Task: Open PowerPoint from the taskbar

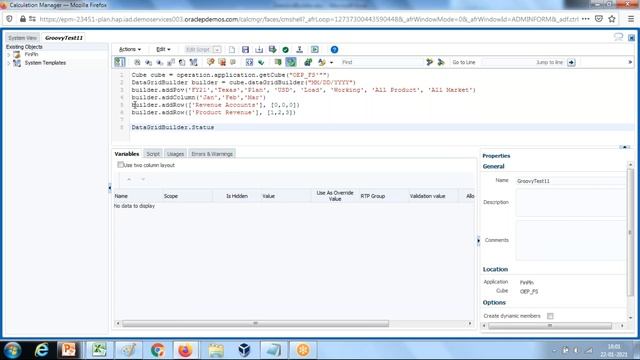Action: 69,350
